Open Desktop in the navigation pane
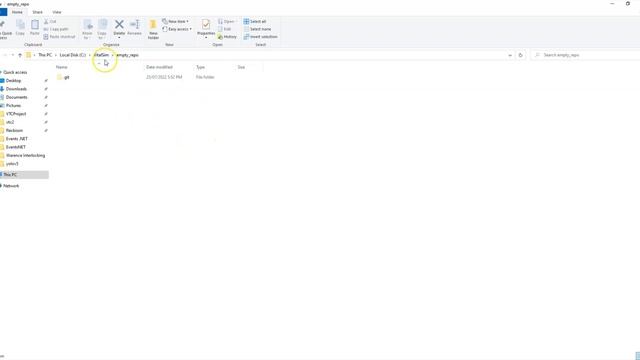The height and width of the screenshot is (360, 640). click(13, 81)
